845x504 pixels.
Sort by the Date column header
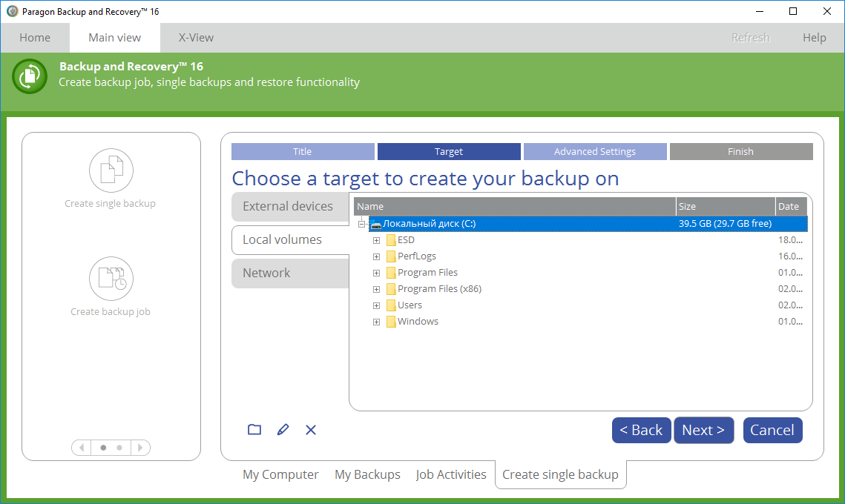click(x=791, y=207)
